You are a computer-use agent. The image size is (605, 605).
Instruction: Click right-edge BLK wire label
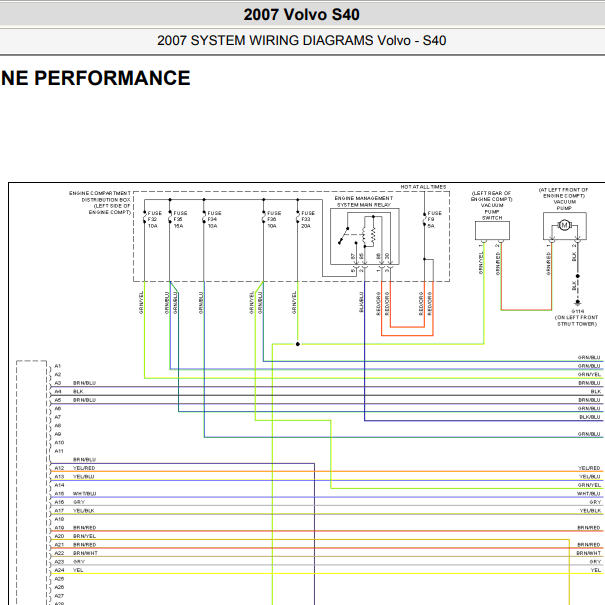click(x=596, y=391)
